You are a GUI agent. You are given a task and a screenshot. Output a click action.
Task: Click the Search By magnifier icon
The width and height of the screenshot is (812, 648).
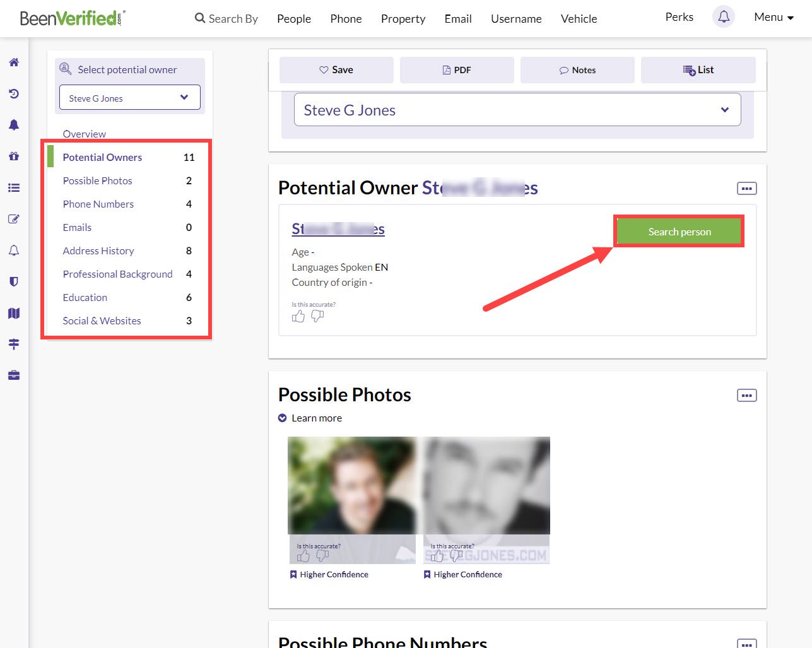point(200,18)
